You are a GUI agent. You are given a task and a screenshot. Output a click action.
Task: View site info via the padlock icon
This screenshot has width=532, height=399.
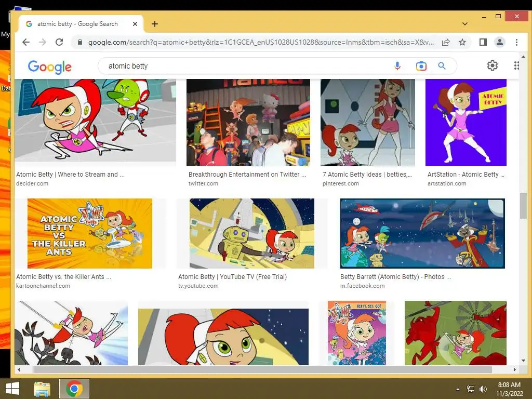coord(79,42)
